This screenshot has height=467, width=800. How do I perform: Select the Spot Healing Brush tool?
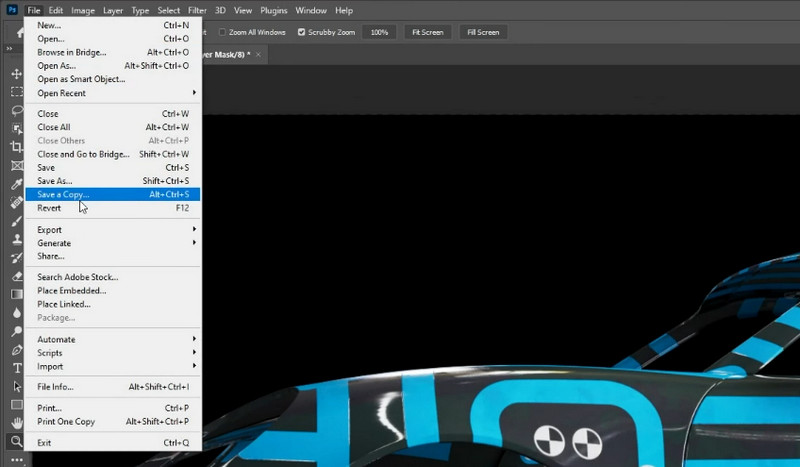coord(16,202)
